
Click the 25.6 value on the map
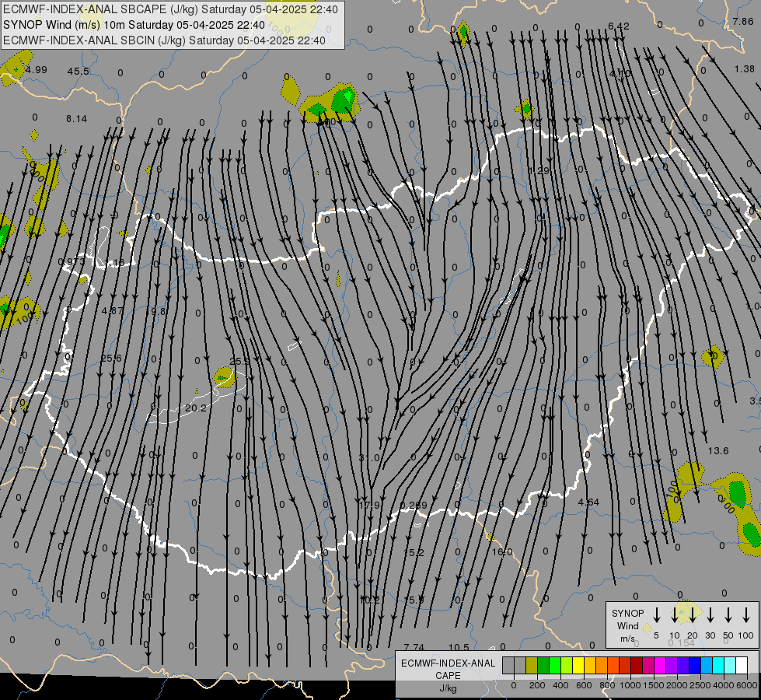(111, 358)
